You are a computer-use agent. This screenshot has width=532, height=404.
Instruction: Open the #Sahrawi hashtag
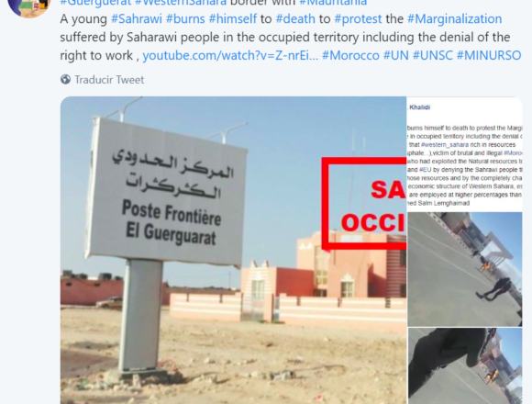pyautogui.click(x=137, y=19)
